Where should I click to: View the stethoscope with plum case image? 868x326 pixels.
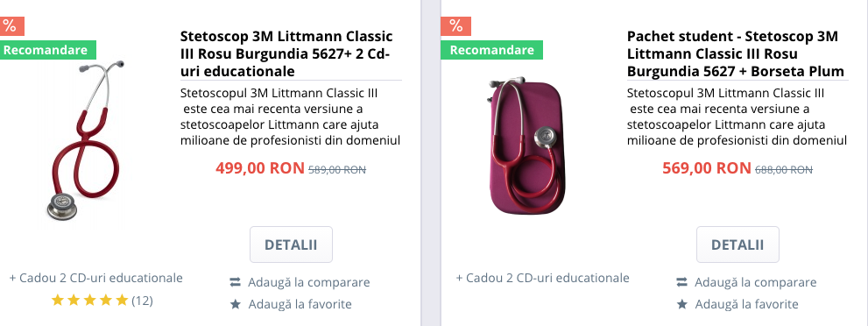pos(526,145)
